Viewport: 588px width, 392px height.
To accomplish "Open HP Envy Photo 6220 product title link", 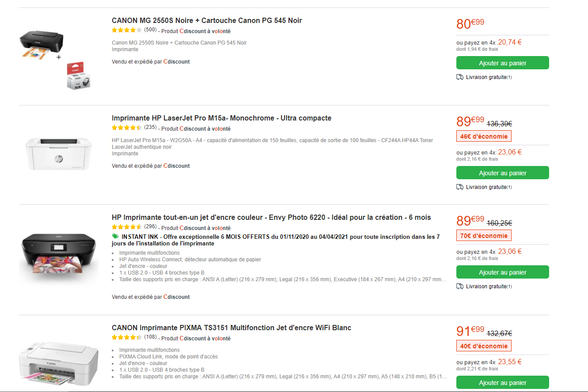I will 271,217.
